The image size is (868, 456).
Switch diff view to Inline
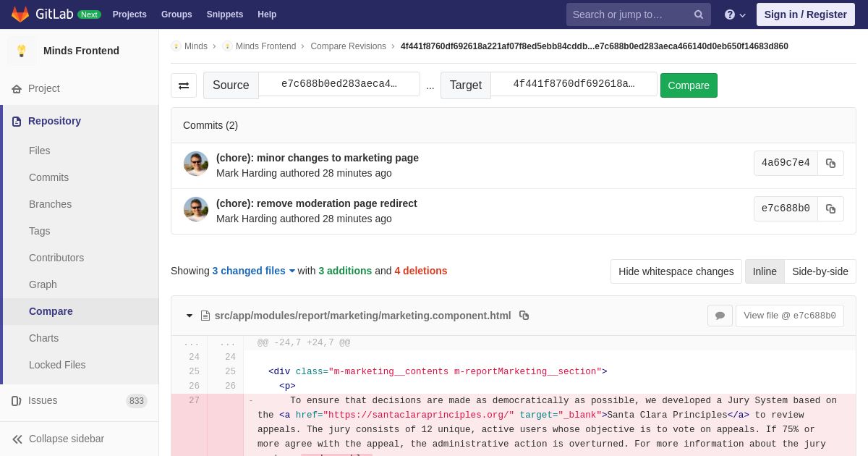point(765,271)
